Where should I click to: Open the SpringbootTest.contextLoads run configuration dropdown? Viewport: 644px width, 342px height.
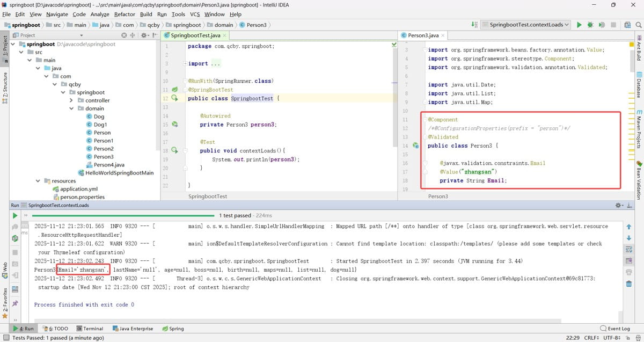[525, 25]
